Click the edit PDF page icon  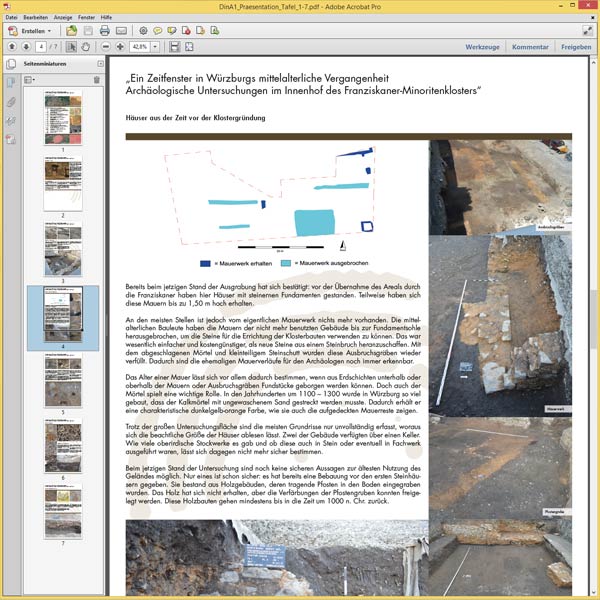coord(201,31)
